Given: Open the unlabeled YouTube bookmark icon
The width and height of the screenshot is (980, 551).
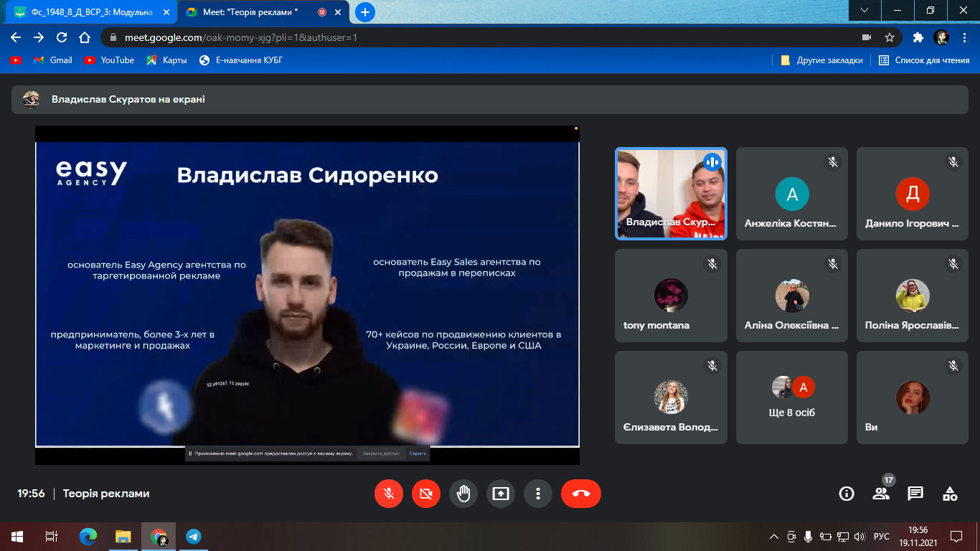Looking at the screenshot, I should point(16,60).
